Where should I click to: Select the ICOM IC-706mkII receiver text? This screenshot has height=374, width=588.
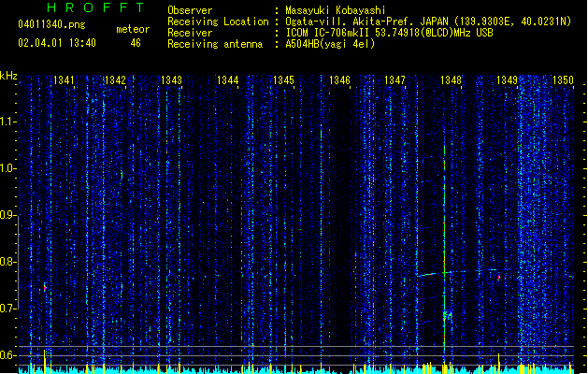click(x=389, y=33)
